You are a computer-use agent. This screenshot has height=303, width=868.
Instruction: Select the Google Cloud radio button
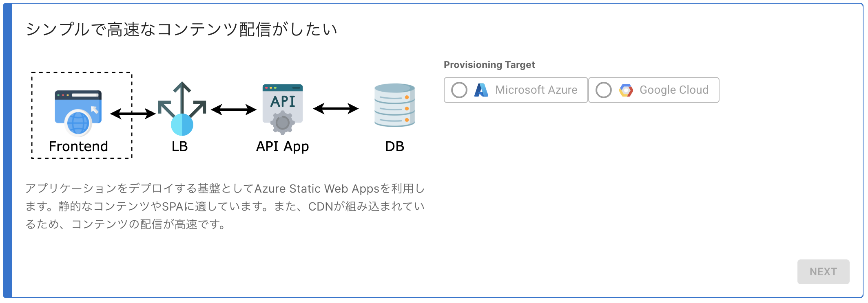[x=604, y=90]
